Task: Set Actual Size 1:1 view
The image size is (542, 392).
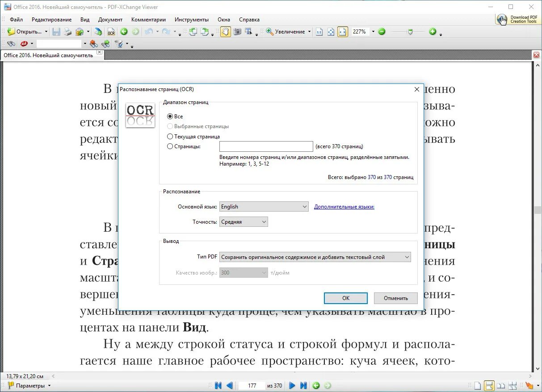Action: [319, 32]
